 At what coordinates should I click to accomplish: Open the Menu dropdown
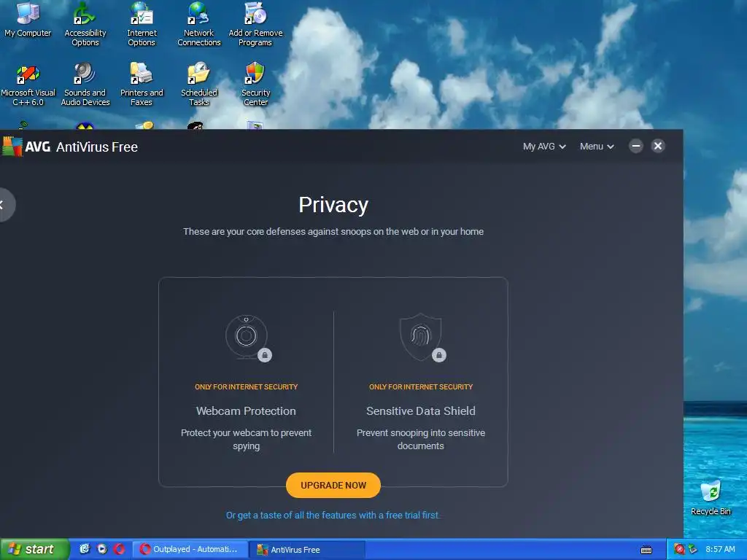coord(597,147)
